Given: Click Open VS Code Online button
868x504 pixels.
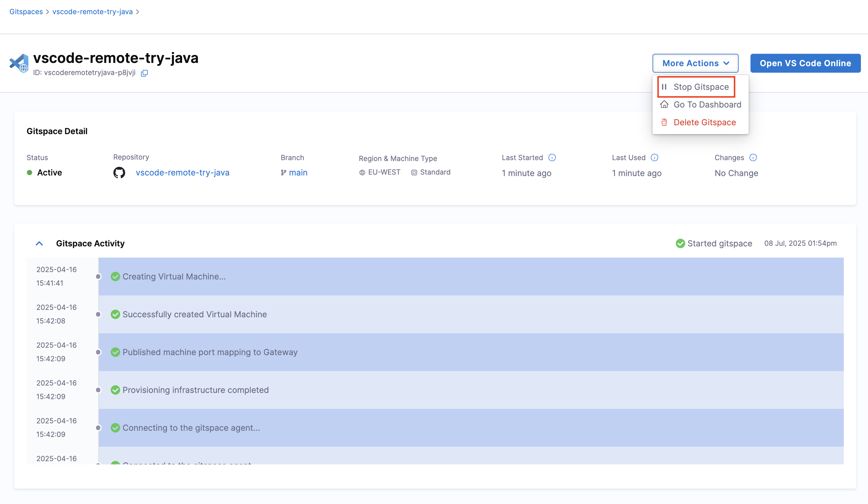Looking at the screenshot, I should coord(805,63).
